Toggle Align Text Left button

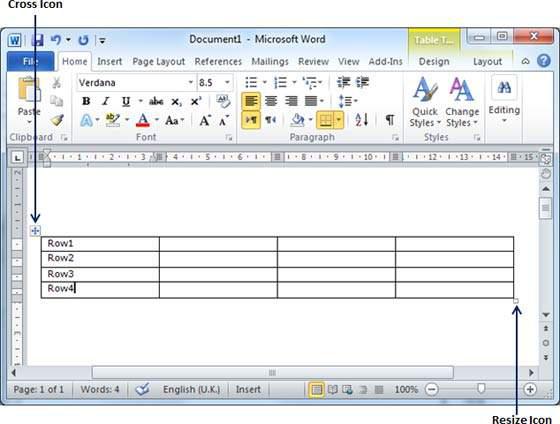251,101
